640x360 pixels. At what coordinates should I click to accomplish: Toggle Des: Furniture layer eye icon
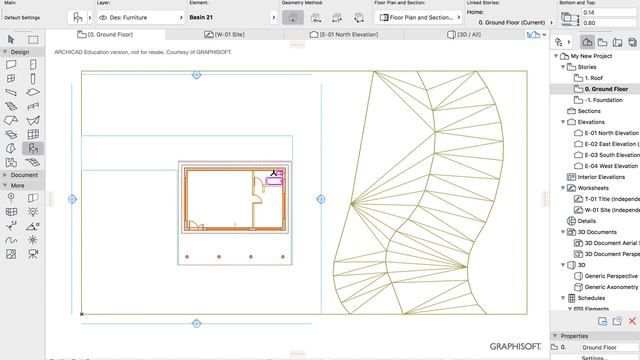[103, 18]
